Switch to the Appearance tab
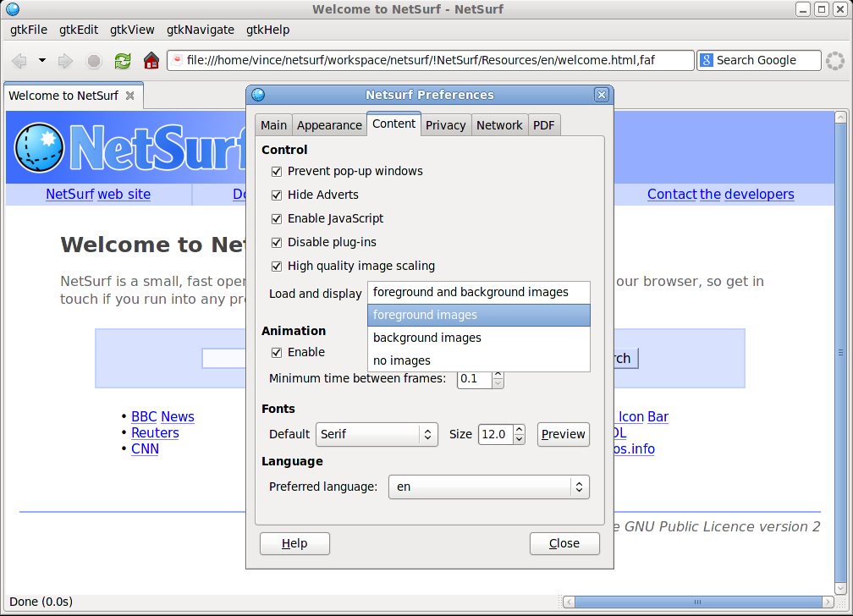 (329, 125)
